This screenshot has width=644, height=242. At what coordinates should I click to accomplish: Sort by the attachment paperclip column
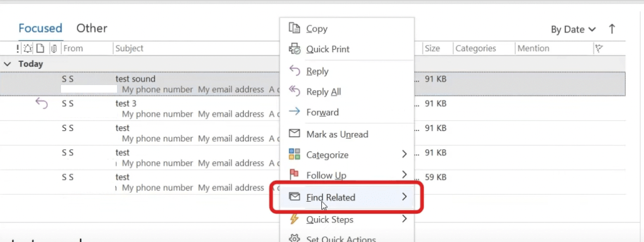pyautogui.click(x=53, y=49)
